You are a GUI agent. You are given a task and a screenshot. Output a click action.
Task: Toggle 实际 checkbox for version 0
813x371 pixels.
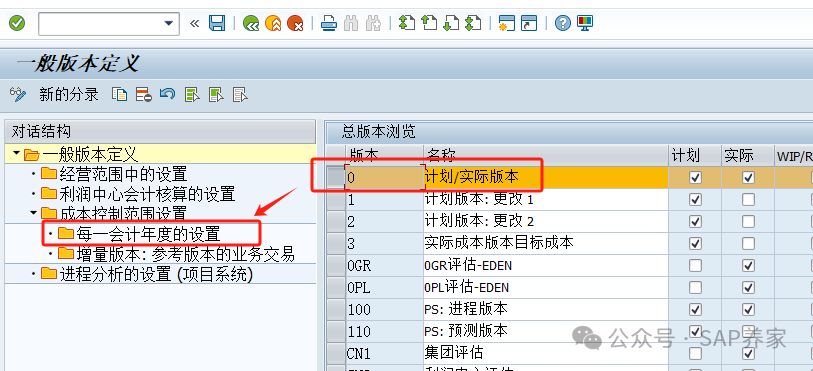pyautogui.click(x=748, y=178)
